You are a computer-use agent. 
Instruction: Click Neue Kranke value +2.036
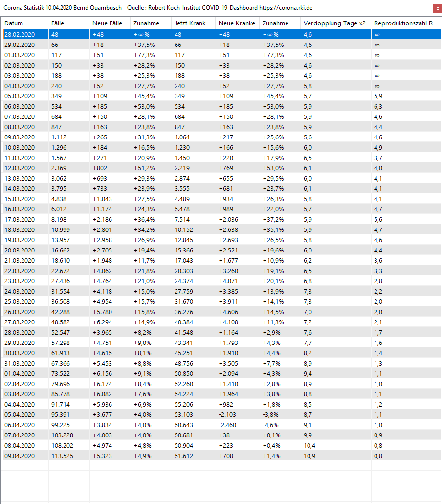pyautogui.click(x=228, y=220)
